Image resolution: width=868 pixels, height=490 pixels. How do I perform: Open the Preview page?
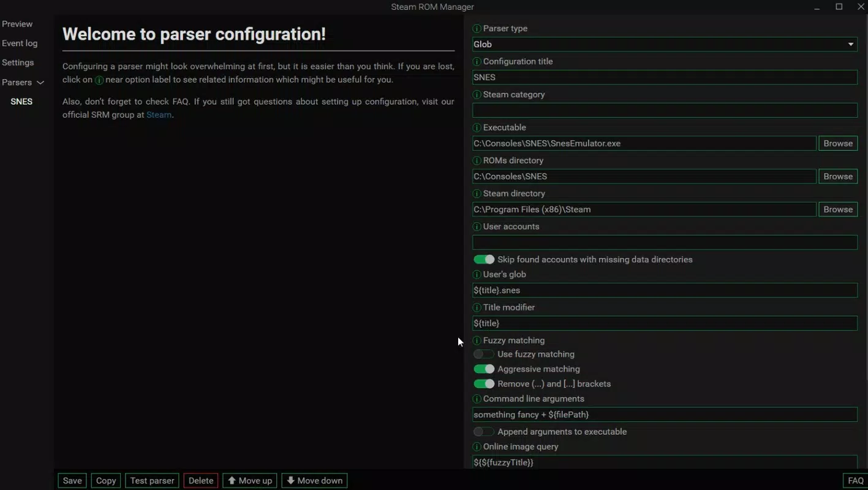pyautogui.click(x=17, y=24)
